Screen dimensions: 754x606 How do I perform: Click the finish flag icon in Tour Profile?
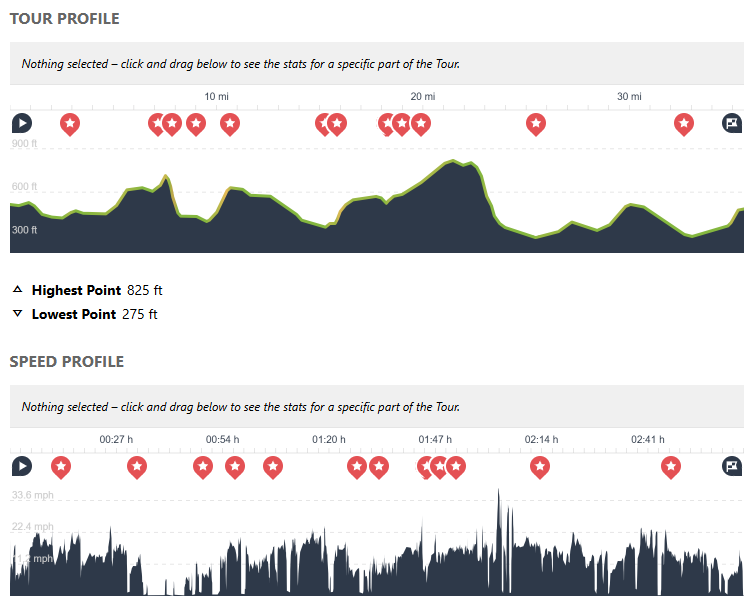[x=733, y=123]
